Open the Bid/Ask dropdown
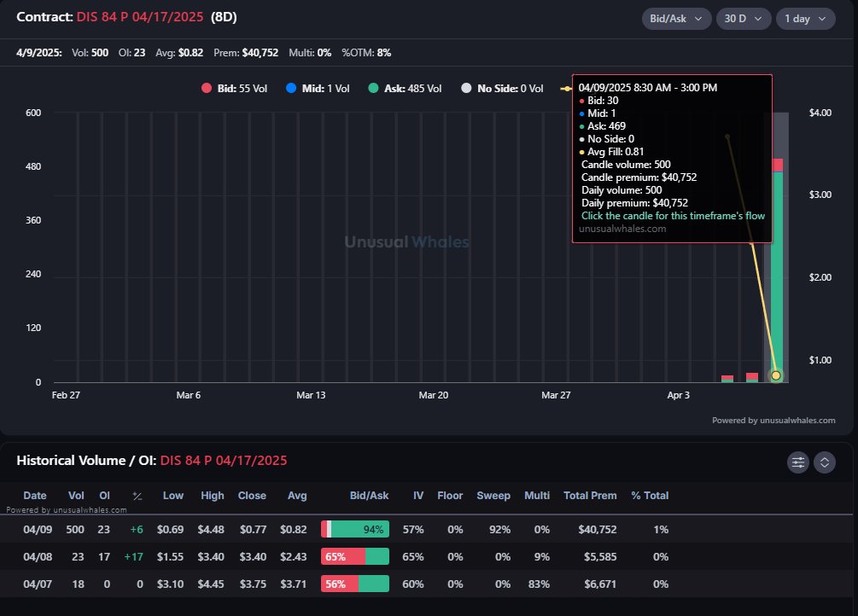The height and width of the screenshot is (616, 858). 676,19
